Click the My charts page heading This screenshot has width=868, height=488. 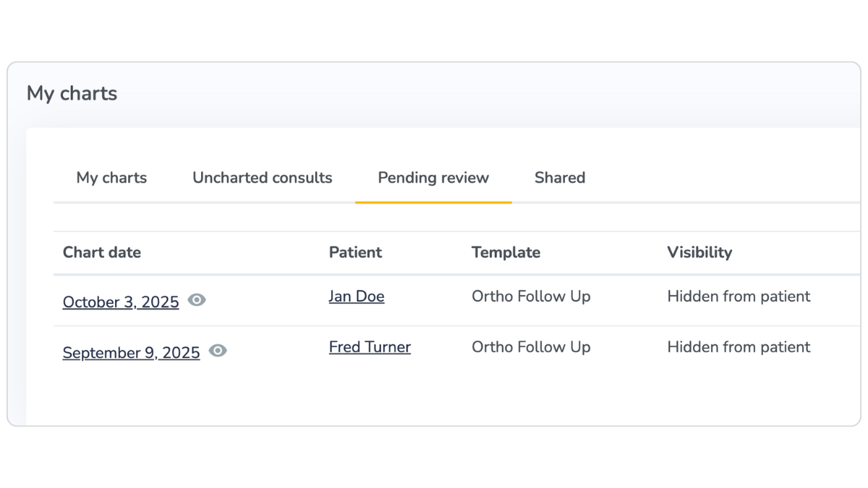(x=72, y=93)
